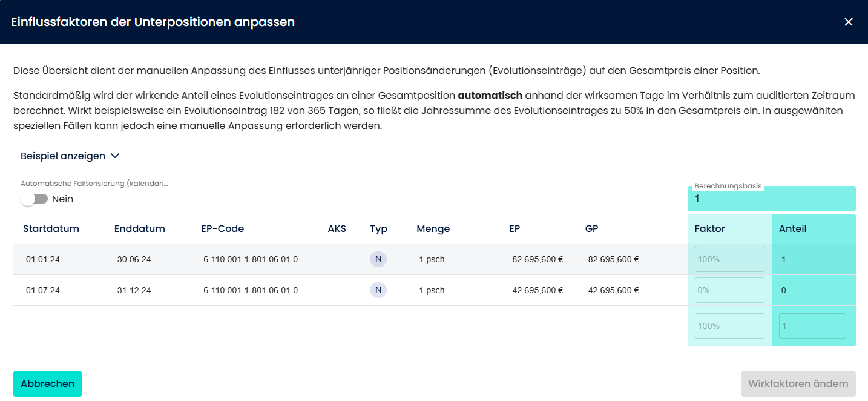Click the Abbrechen button

point(47,383)
